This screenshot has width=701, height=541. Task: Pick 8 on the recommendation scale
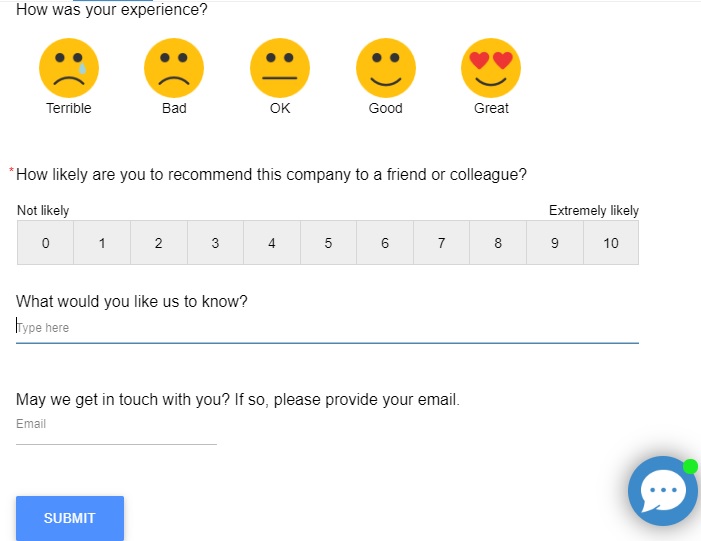click(x=498, y=243)
